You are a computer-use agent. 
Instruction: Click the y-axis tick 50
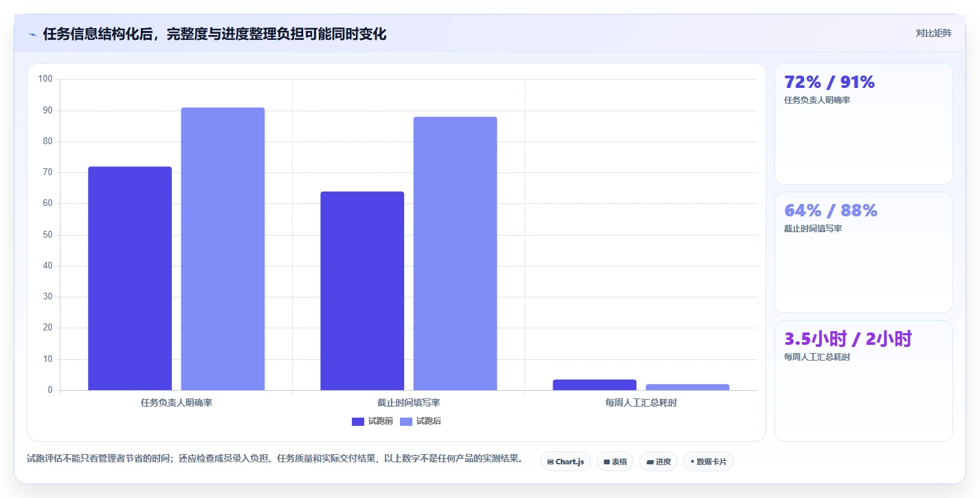47,235
